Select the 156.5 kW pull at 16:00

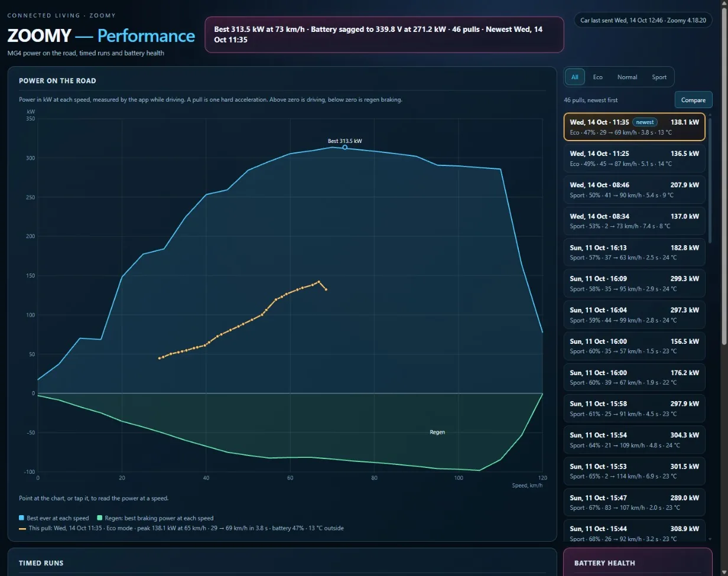634,346
